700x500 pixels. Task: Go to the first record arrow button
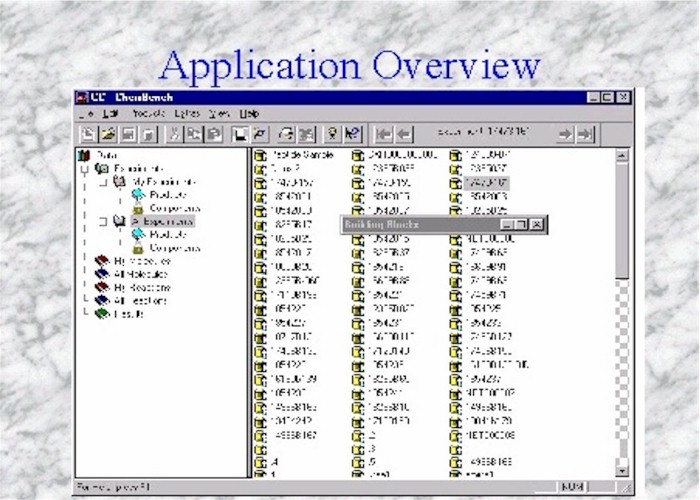[x=383, y=133]
